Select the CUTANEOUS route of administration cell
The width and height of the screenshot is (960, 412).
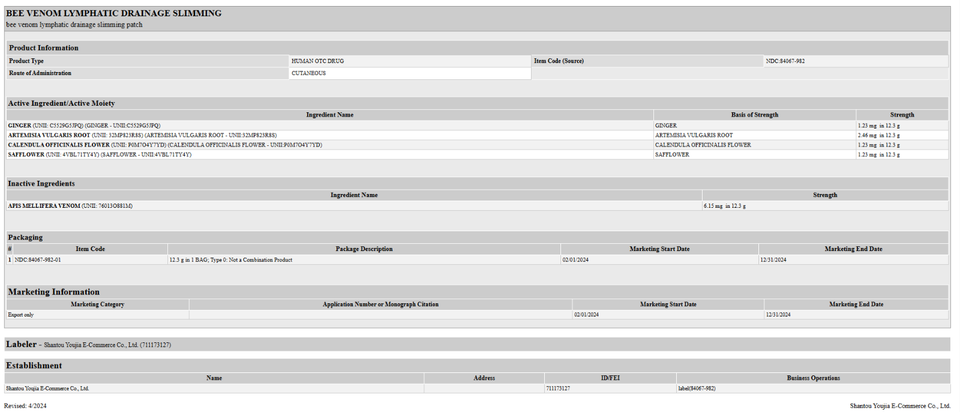point(307,73)
